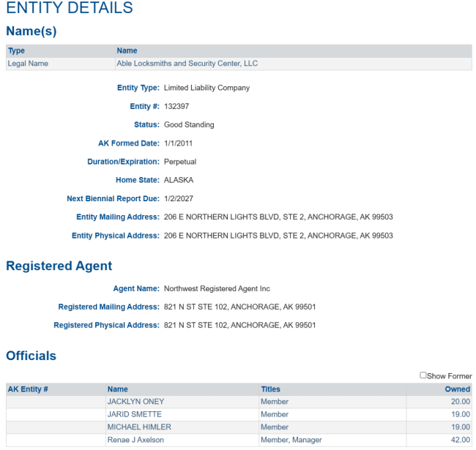Click JARID SMETTE's owned value 19.00

(x=461, y=414)
